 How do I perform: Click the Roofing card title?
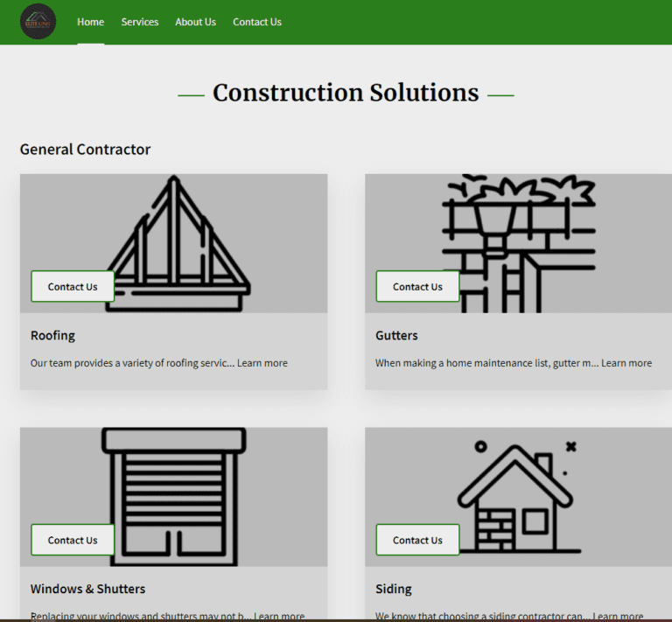click(x=52, y=335)
